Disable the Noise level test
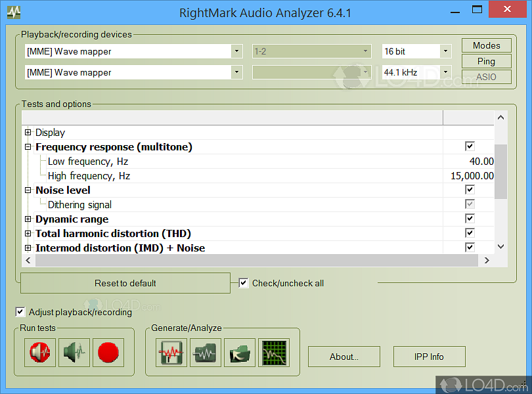 tap(470, 189)
